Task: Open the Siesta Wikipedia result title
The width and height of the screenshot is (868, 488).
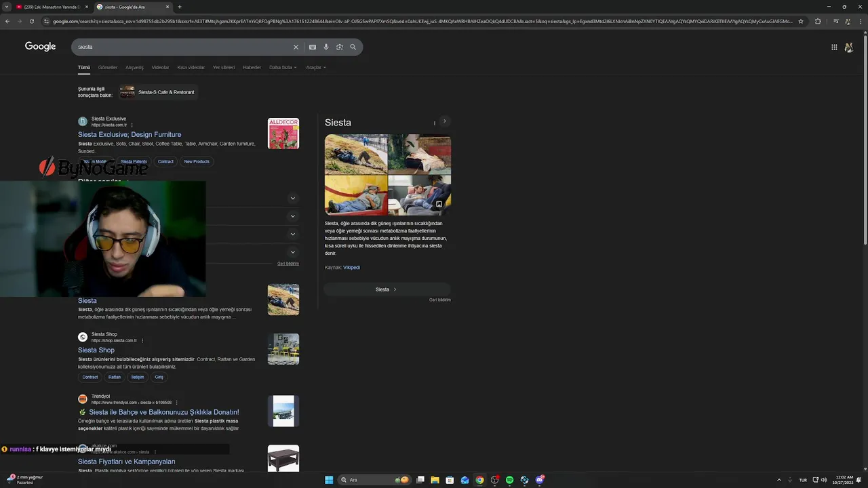Action: 87,300
